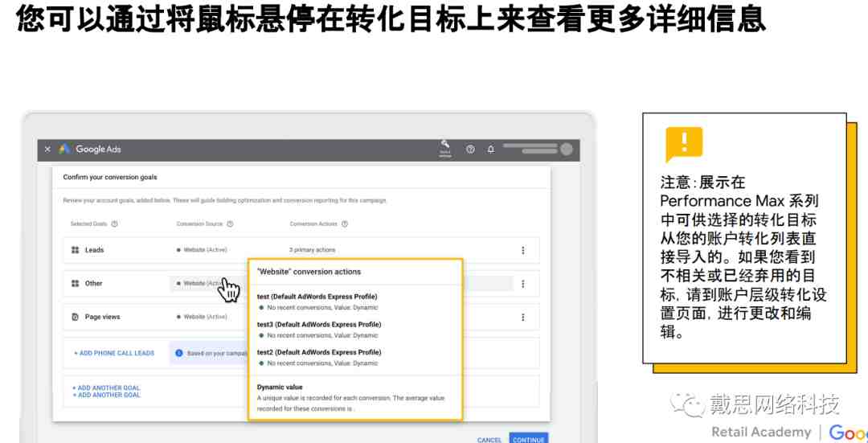
Task: Click the yellow exclamation note icon
Action: (684, 144)
